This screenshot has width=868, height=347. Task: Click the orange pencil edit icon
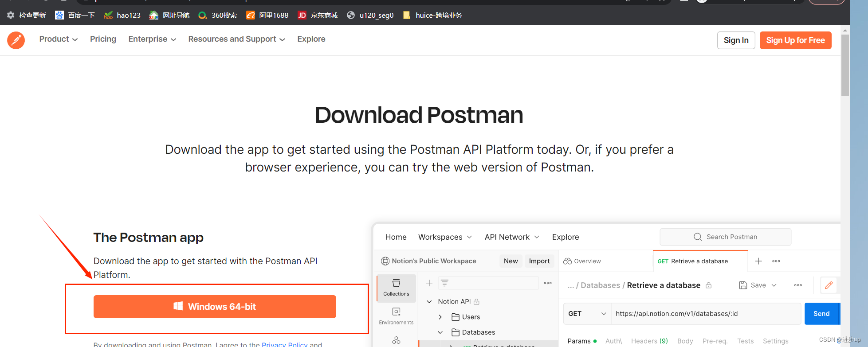pos(829,285)
